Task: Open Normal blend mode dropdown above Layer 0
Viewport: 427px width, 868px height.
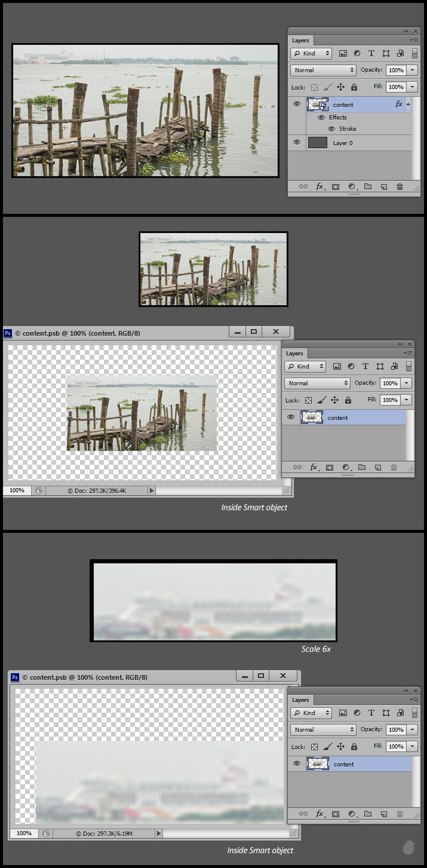Action: click(x=323, y=70)
